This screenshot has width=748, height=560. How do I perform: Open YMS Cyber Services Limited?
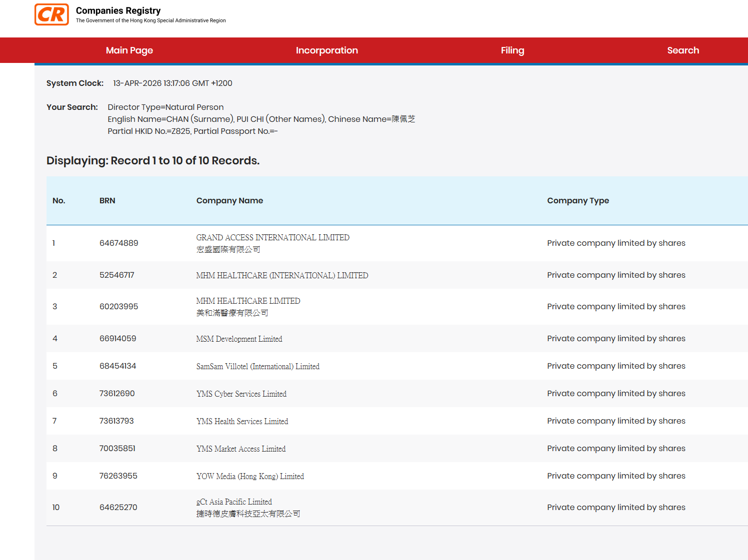[241, 394]
